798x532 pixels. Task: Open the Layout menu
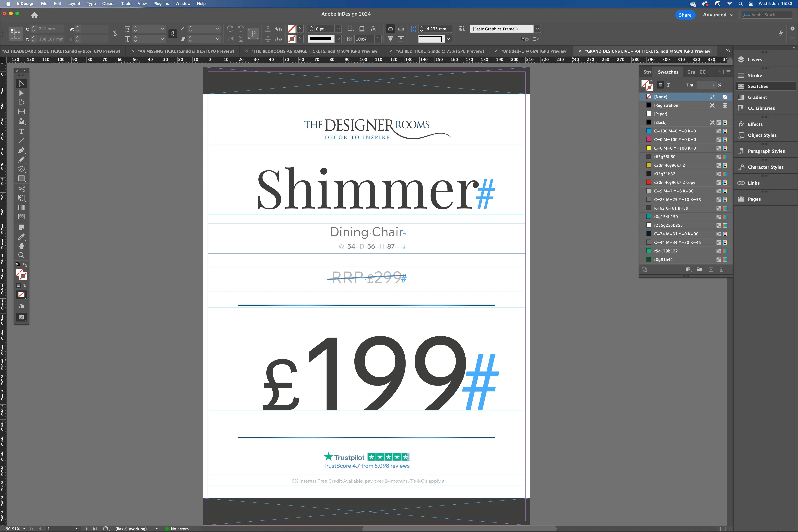(73, 3)
